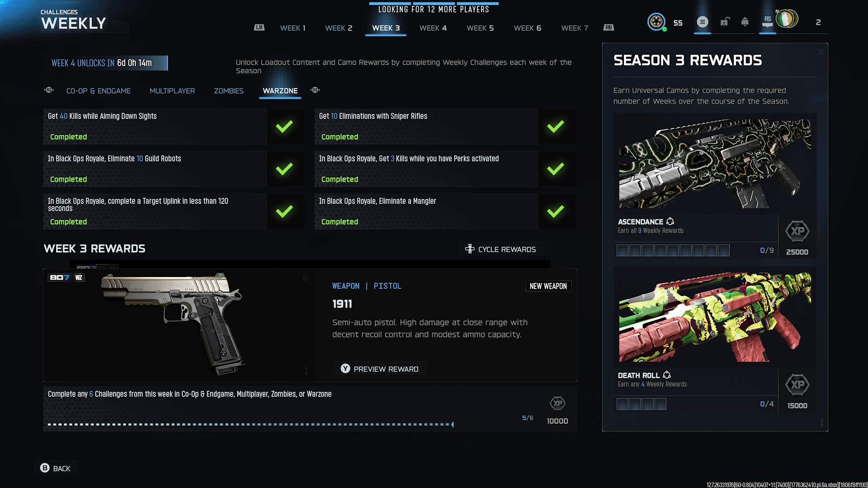868x488 pixels.
Task: Open the hamburger menu icon
Action: tap(702, 22)
